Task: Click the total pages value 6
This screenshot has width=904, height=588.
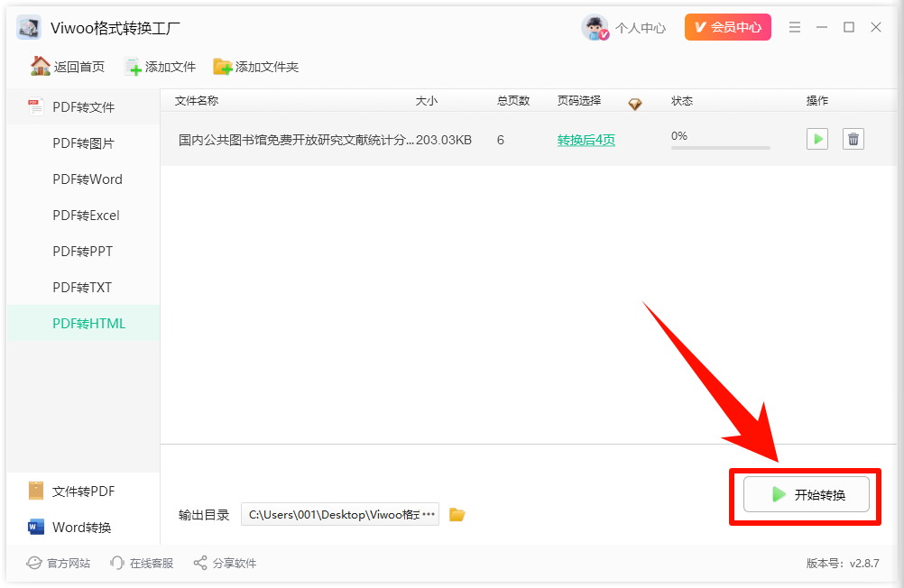Action: pos(501,140)
